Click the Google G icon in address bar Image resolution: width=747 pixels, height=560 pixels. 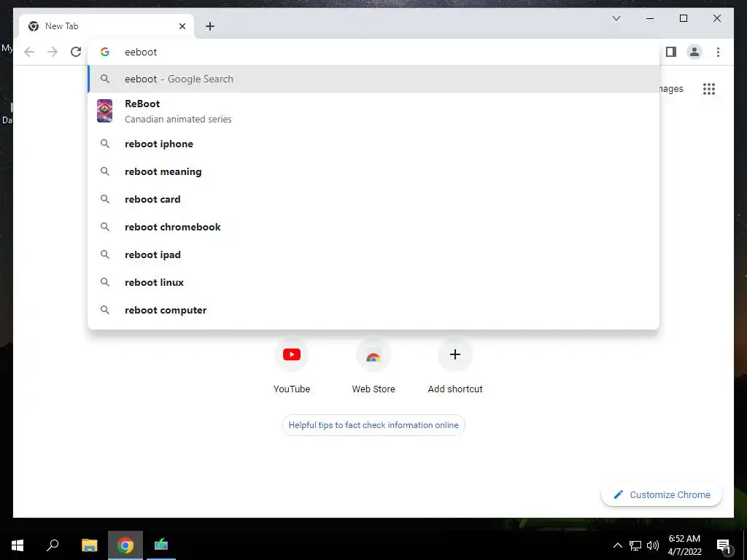tap(105, 52)
